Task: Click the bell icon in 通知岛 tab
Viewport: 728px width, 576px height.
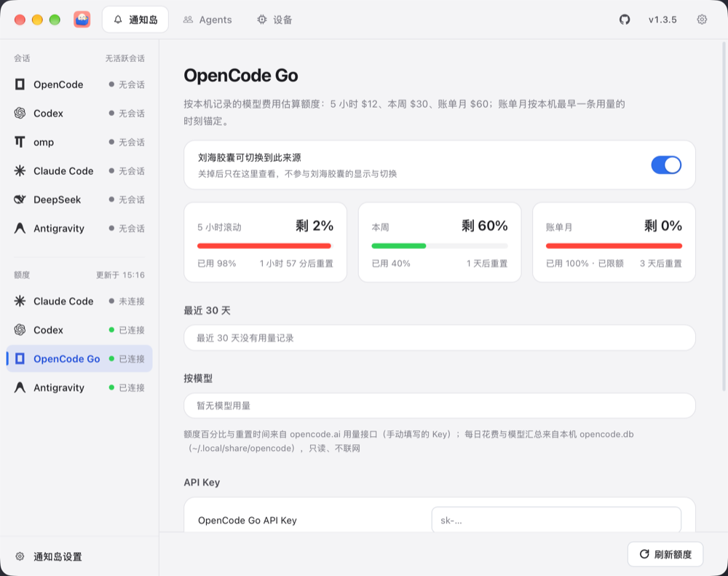Action: tap(118, 20)
